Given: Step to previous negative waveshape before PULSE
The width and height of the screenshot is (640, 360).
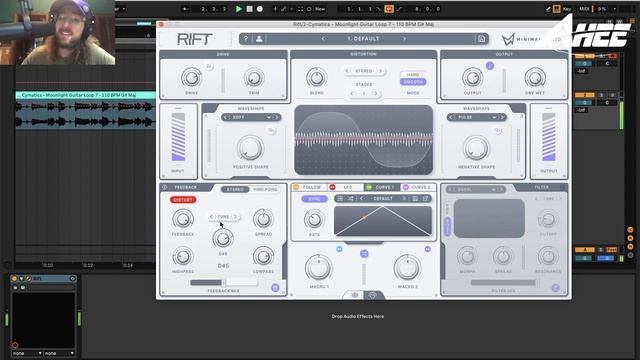Looking at the screenshot, I should (x=451, y=118).
